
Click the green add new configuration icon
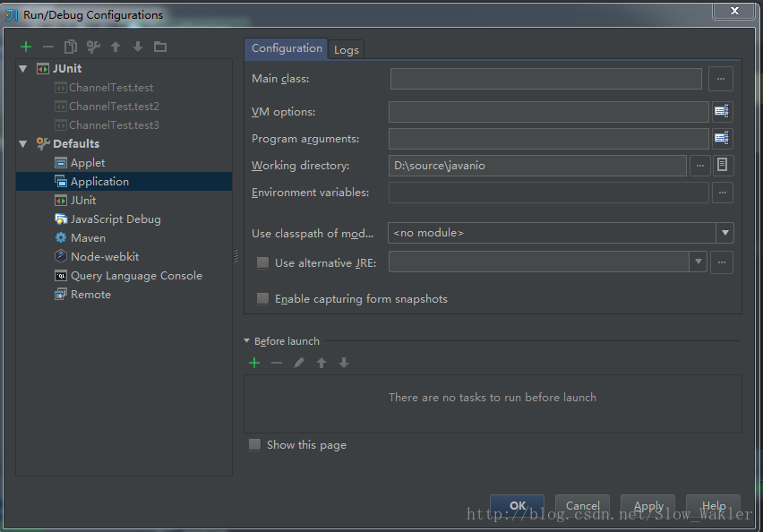(26, 47)
